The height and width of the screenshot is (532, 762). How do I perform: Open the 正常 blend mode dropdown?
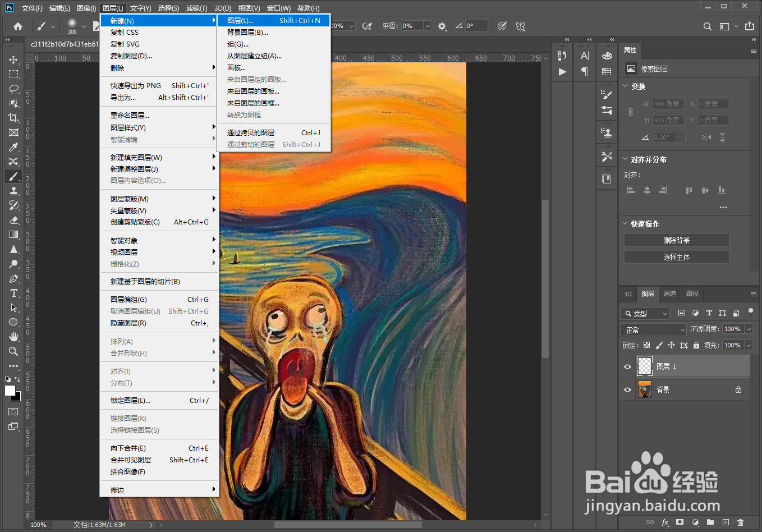pyautogui.click(x=654, y=329)
